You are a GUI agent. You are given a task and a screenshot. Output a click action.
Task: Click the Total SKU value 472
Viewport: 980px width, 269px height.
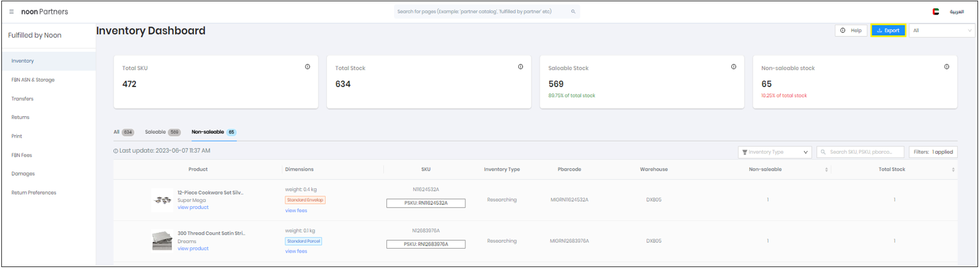(x=129, y=84)
